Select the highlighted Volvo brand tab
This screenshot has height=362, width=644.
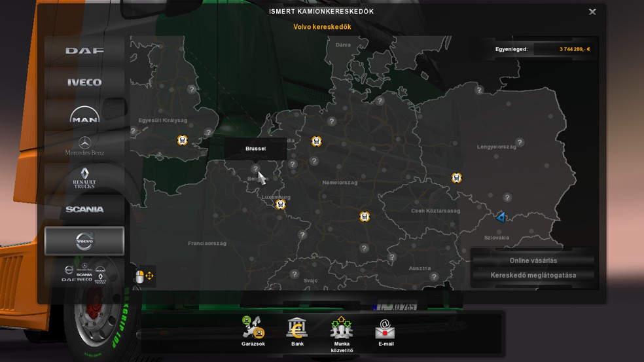tap(84, 241)
